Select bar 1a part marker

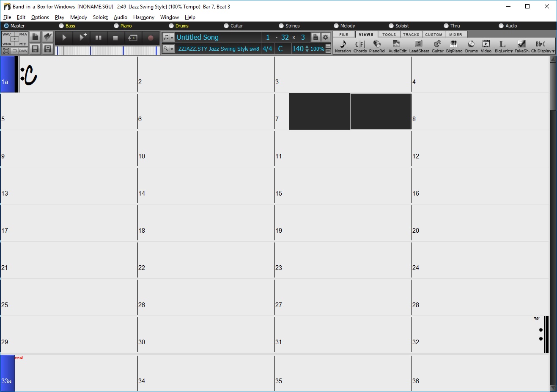(8, 74)
